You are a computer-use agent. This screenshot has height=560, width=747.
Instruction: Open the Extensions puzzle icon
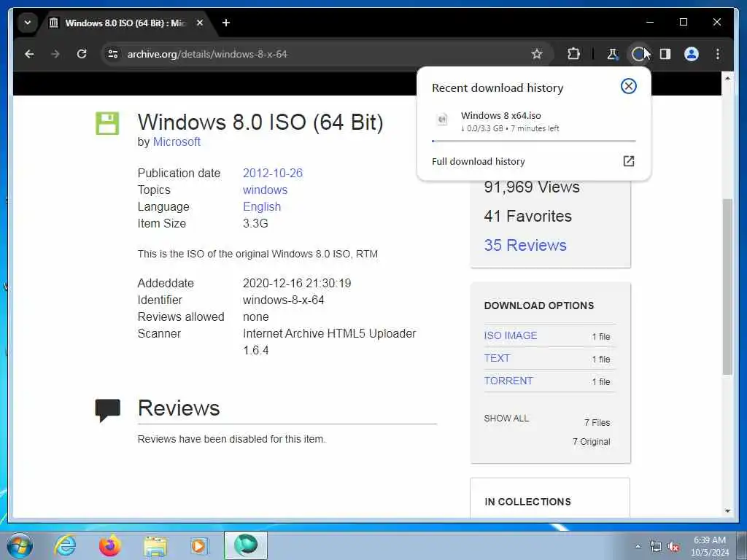[x=573, y=54]
